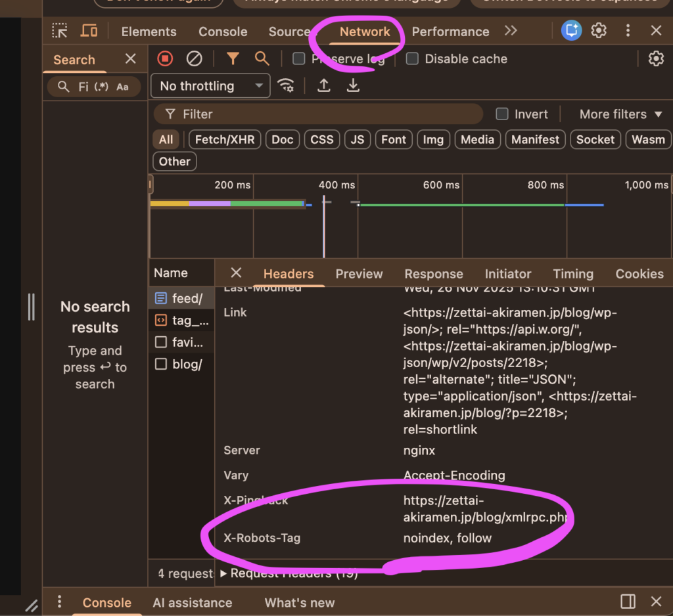673x616 pixels.
Task: Open network conditions wifi icon
Action: tap(286, 85)
